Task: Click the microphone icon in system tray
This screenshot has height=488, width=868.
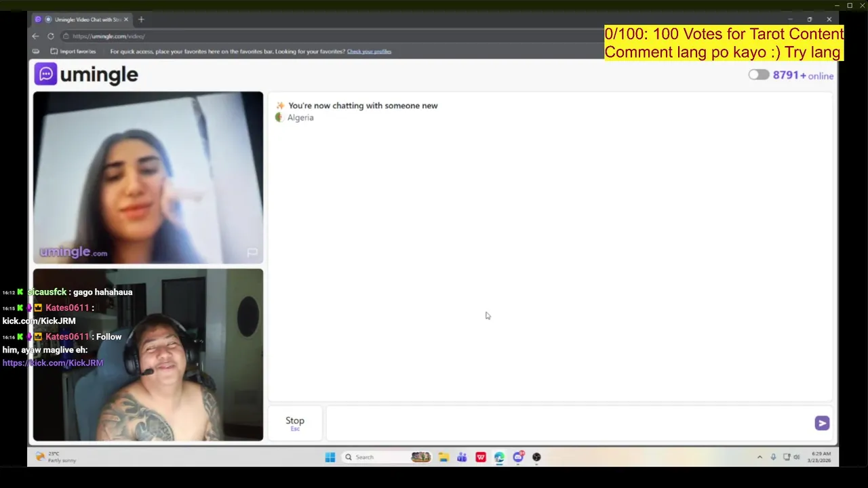Action: (x=773, y=457)
